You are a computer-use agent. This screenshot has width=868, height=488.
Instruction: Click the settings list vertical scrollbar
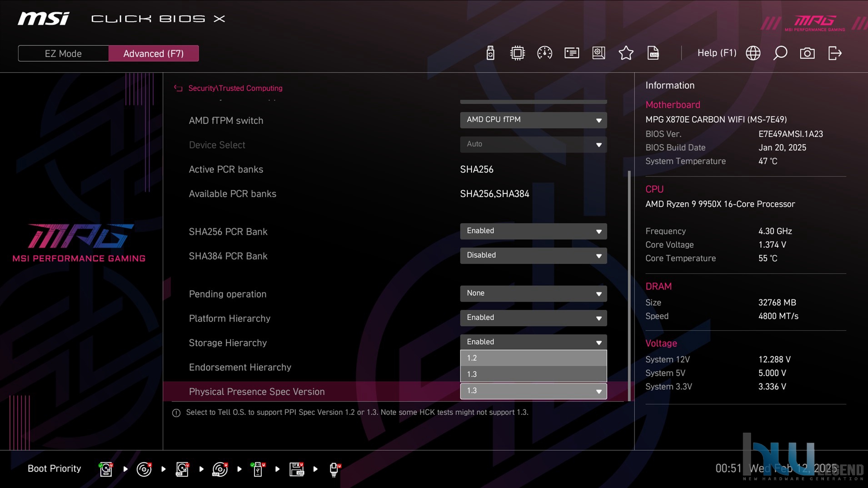click(x=629, y=286)
